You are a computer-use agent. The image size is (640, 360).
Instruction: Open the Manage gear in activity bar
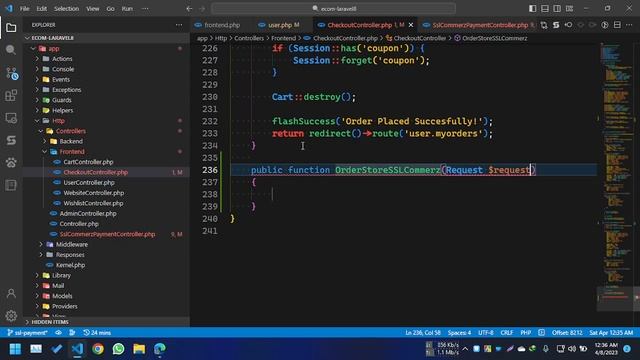(x=11, y=316)
